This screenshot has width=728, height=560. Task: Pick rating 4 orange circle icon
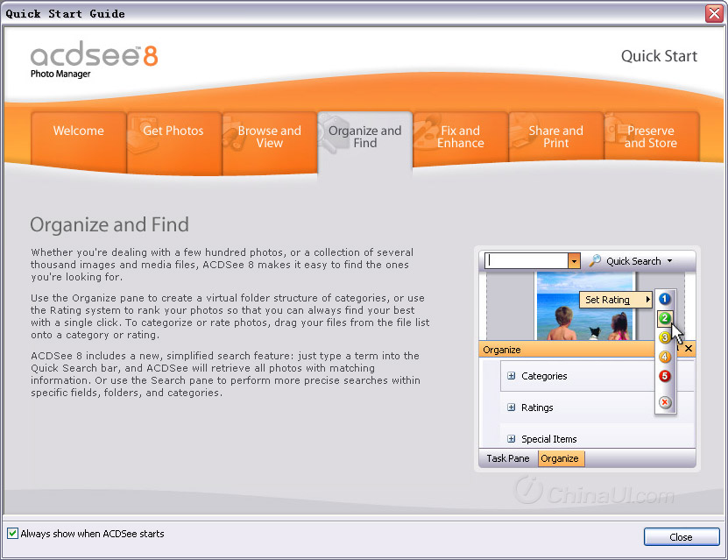(x=665, y=357)
